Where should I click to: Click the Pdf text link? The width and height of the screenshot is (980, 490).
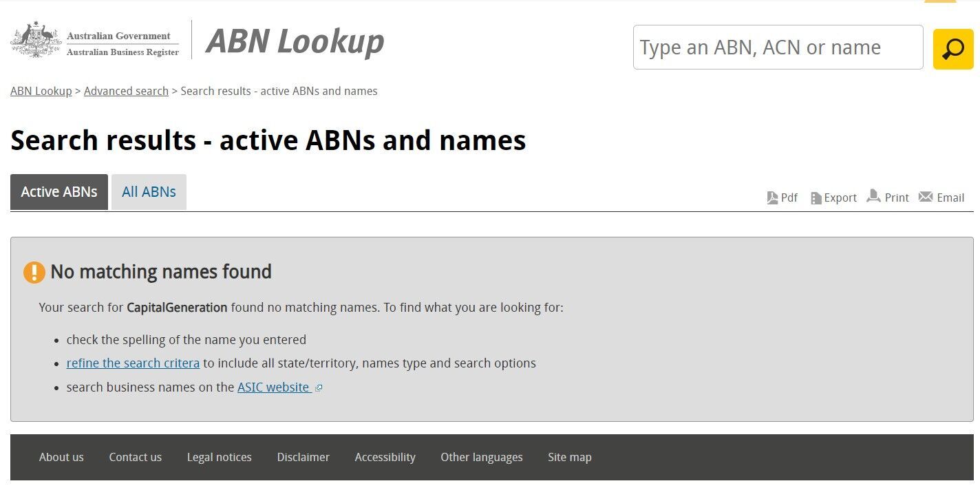click(789, 198)
